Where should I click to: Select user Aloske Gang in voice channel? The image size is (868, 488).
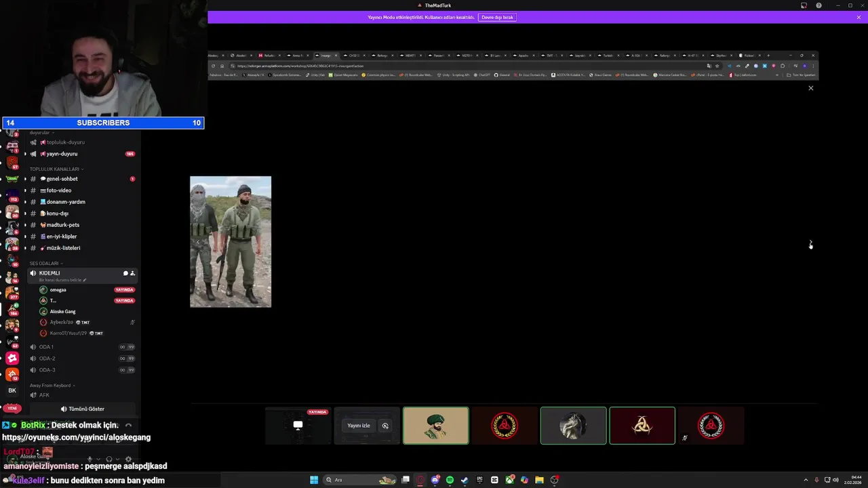(86, 312)
